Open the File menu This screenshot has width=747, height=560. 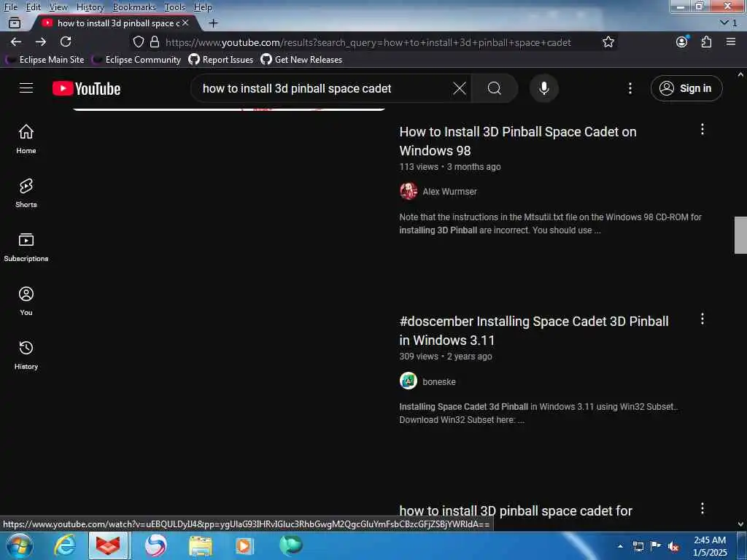[10, 7]
